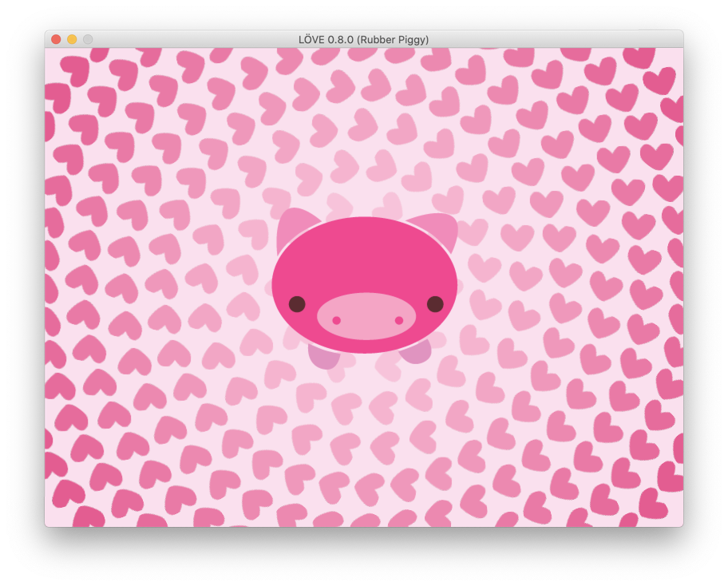This screenshot has height=586, width=728.
Task: Click the LÖVE 0.8.0 (Rubber Piggy) title text
Action: click(363, 39)
